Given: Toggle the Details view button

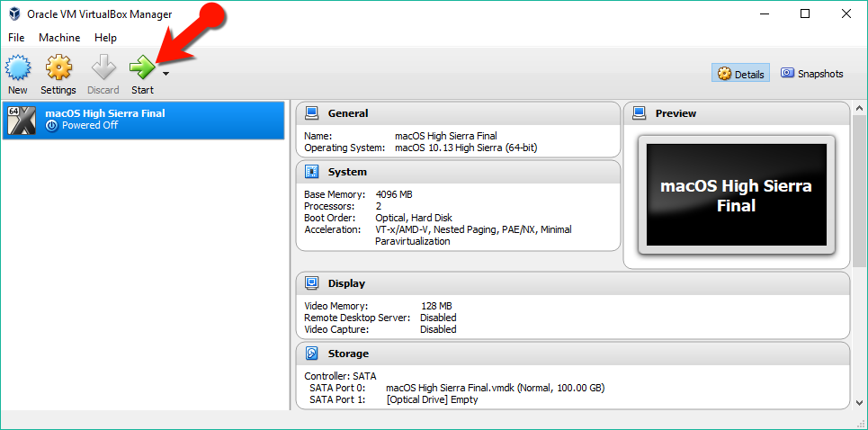Looking at the screenshot, I should tap(741, 74).
